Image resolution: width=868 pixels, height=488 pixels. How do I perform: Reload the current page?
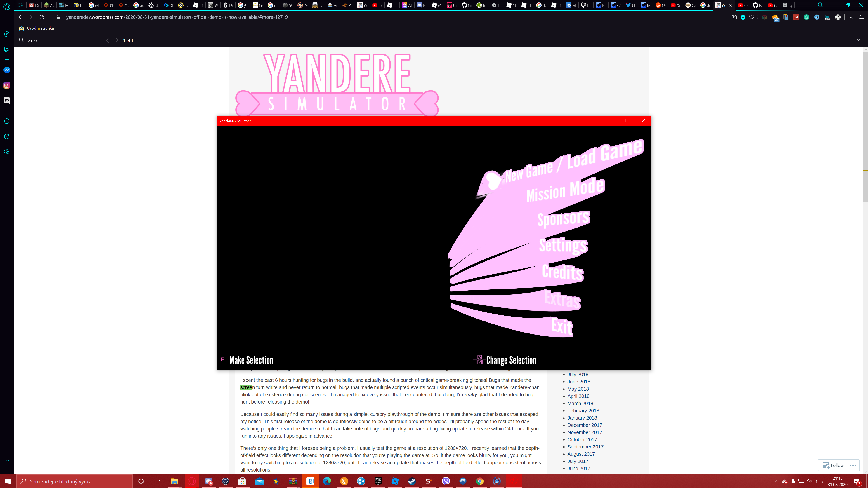point(42,17)
